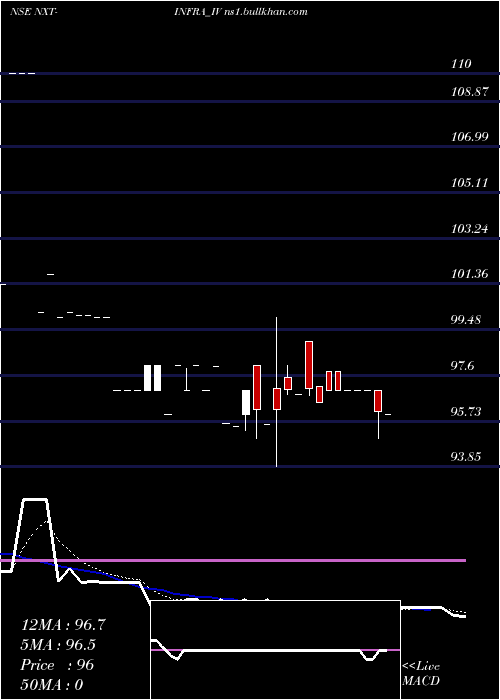Click the NSE NXT- ticker title text
The image size is (500, 700).
(x=33, y=12)
